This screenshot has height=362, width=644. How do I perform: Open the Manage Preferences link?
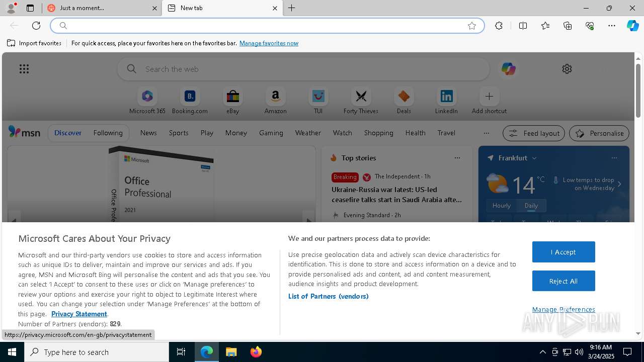pyautogui.click(x=563, y=309)
